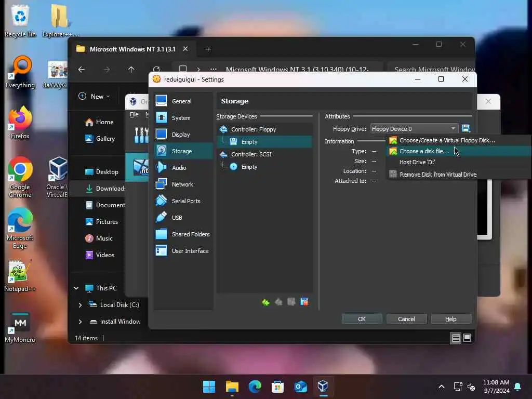Show hidden system tray icons
532x399 pixels.
[x=442, y=387]
